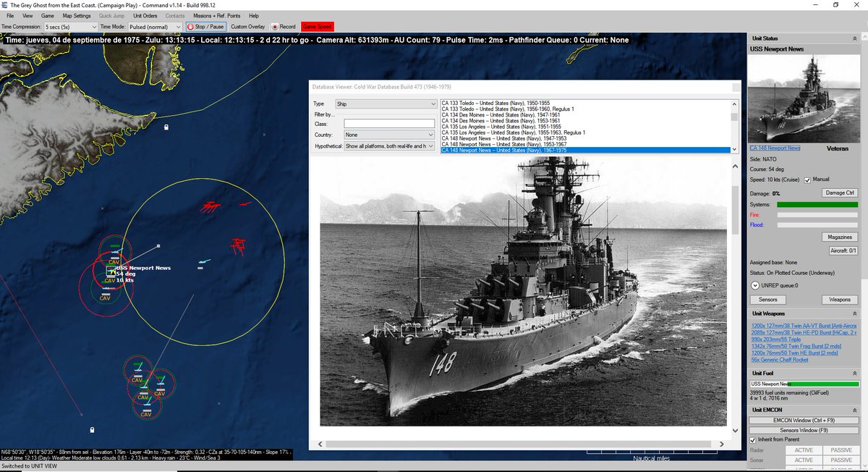868x472 pixels.
Task: Click the large USS Newport News photo
Action: [x=524, y=291]
